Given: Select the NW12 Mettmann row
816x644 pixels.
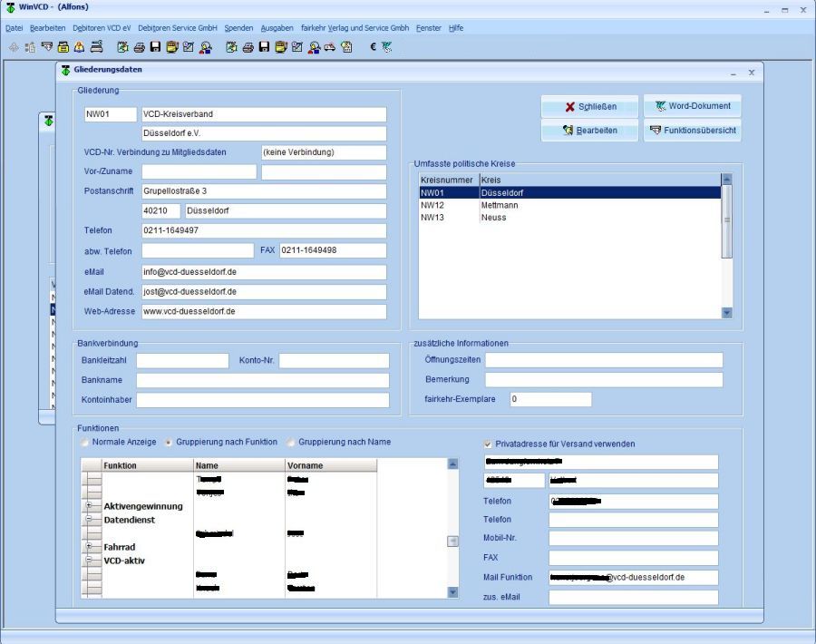Looking at the screenshot, I should 570,205.
